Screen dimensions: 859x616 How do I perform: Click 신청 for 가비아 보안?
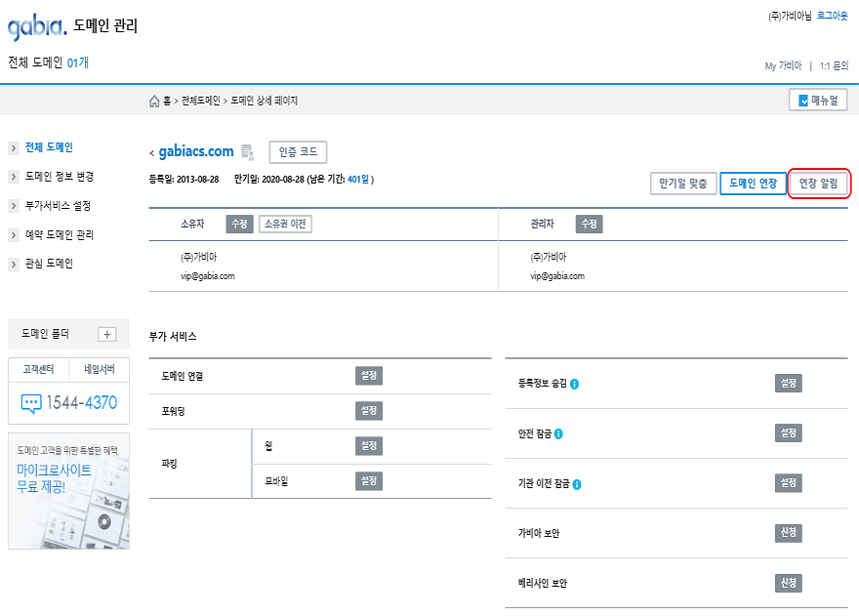789,532
